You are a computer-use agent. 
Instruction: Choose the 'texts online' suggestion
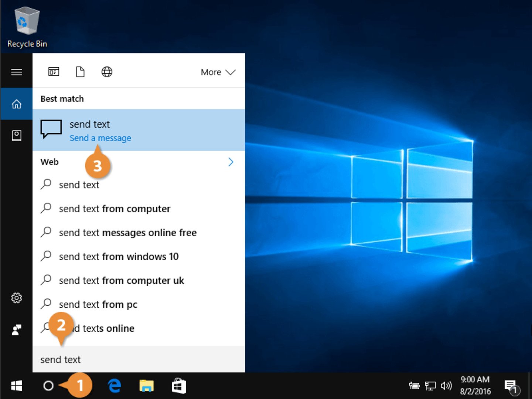(139, 328)
